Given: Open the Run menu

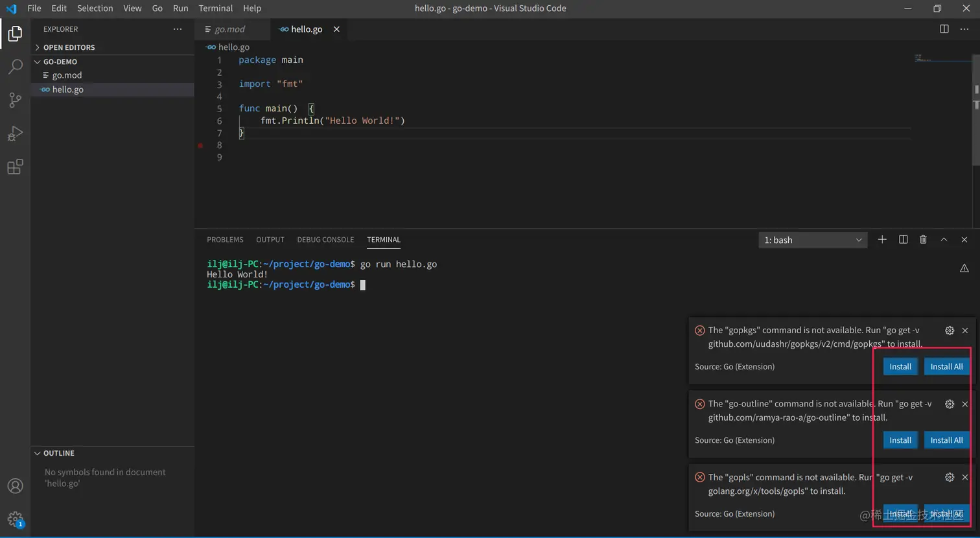Looking at the screenshot, I should click(x=181, y=8).
